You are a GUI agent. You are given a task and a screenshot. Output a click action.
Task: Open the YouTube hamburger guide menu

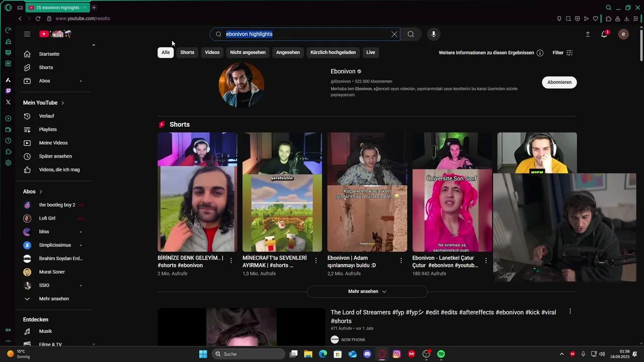[x=27, y=34]
